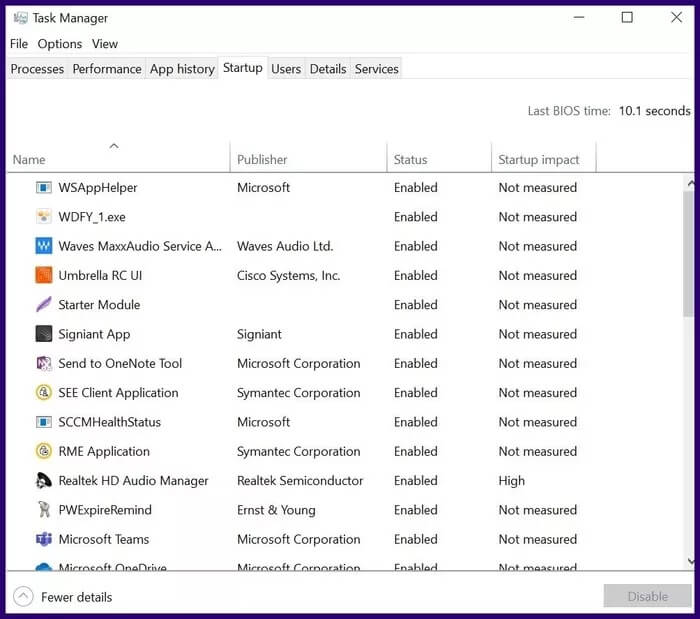Click Ernst & Young publisher cell
The image size is (700, 619).
tap(276, 510)
